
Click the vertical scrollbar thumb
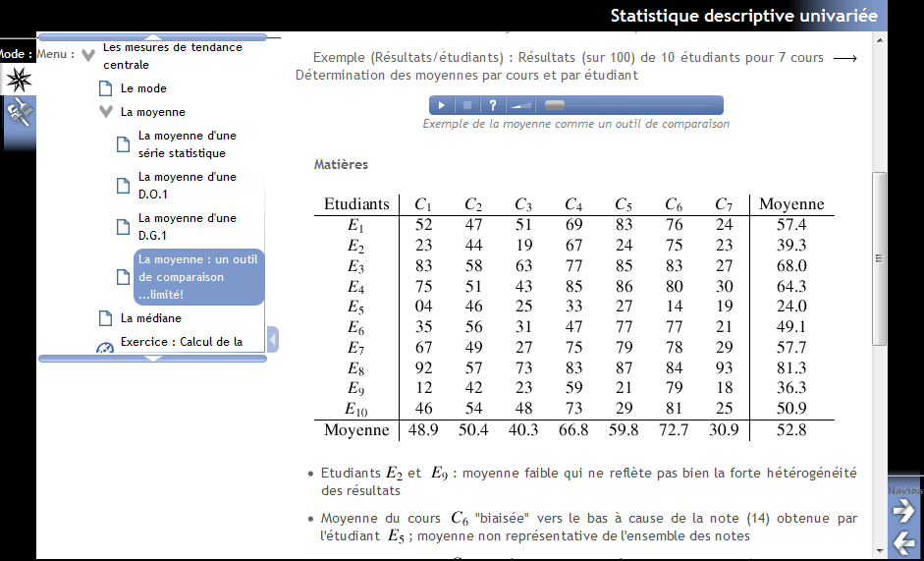pos(879,258)
